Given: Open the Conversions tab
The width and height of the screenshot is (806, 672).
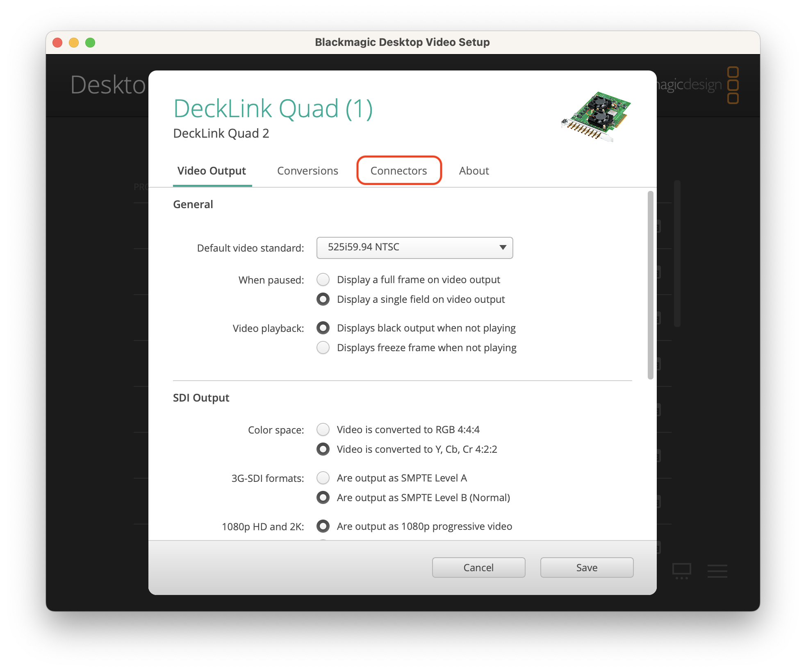Looking at the screenshot, I should point(307,171).
